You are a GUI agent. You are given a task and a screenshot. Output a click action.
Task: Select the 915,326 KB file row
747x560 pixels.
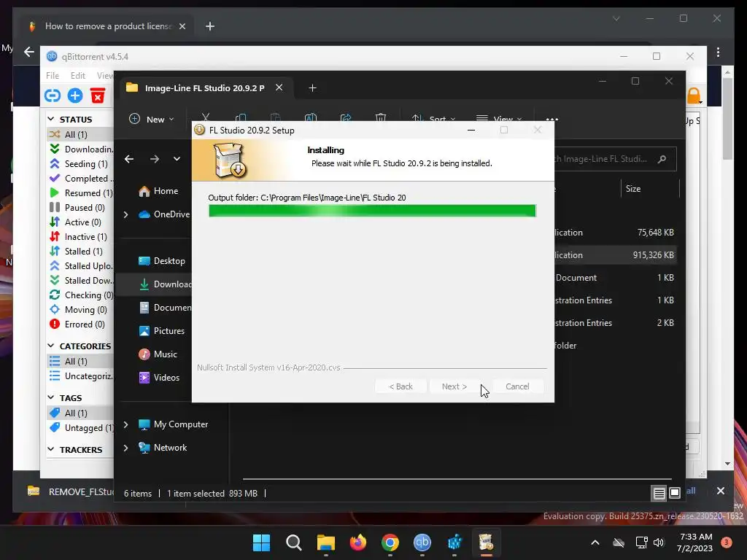[614, 255]
